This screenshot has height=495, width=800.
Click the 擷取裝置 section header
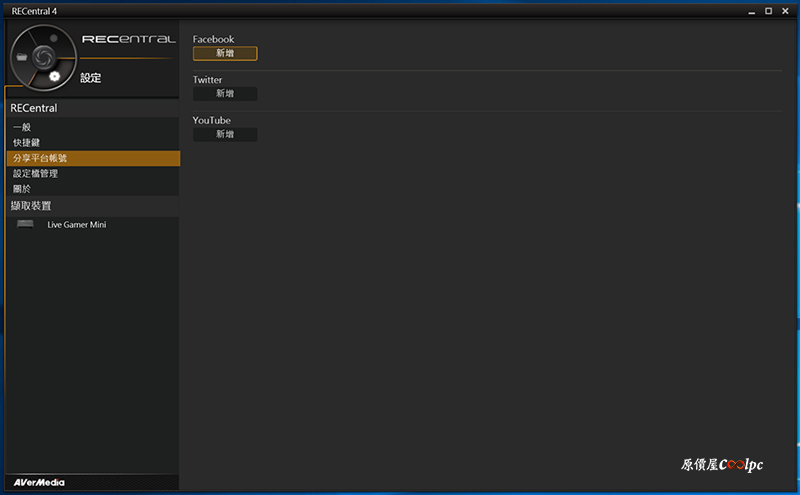[92, 206]
